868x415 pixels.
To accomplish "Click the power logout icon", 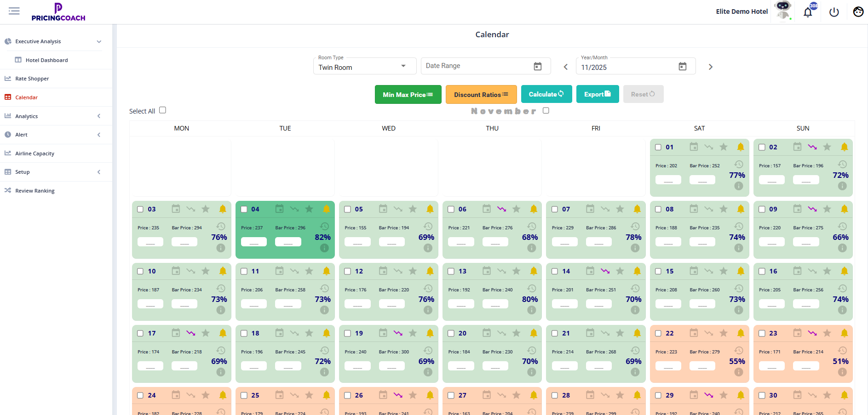I will [834, 12].
